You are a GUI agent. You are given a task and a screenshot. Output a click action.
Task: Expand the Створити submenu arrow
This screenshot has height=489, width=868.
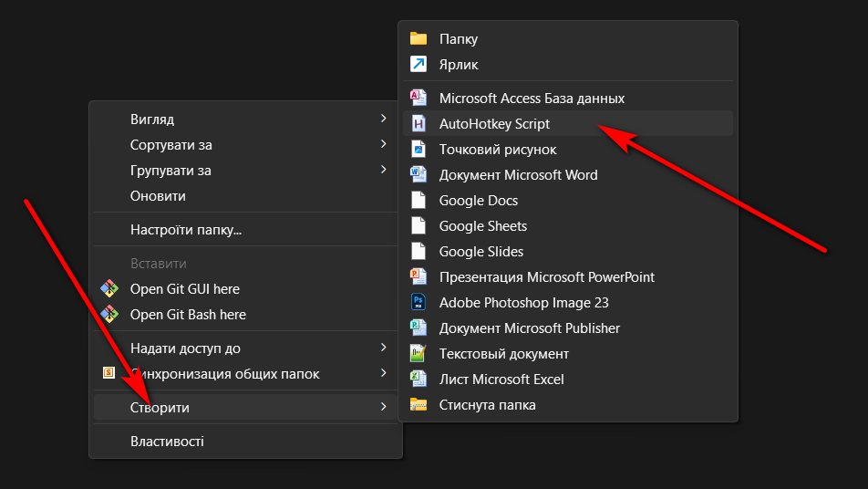click(383, 407)
